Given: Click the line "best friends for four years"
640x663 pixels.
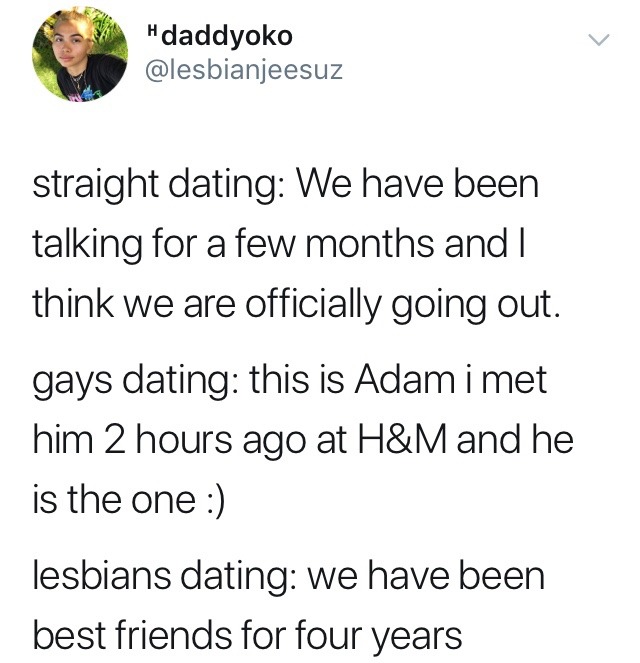Looking at the screenshot, I should tap(247, 634).
